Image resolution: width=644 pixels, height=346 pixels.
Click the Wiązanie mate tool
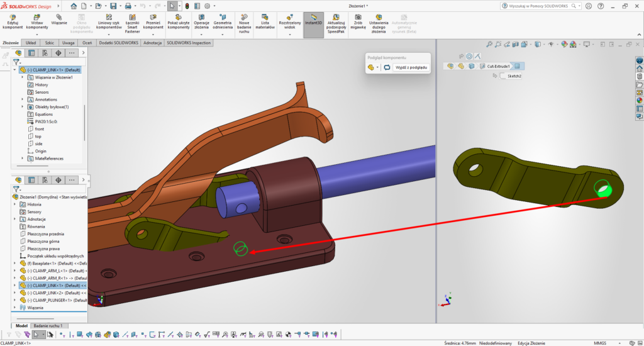59,20
